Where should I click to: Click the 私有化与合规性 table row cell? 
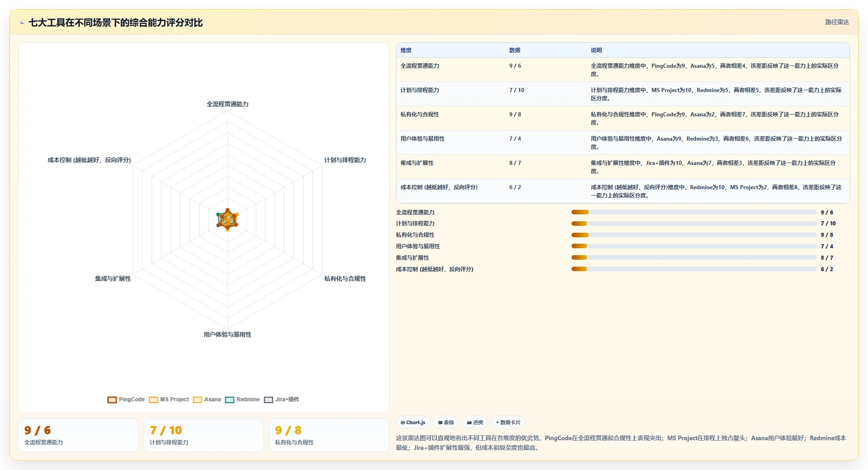tap(420, 115)
